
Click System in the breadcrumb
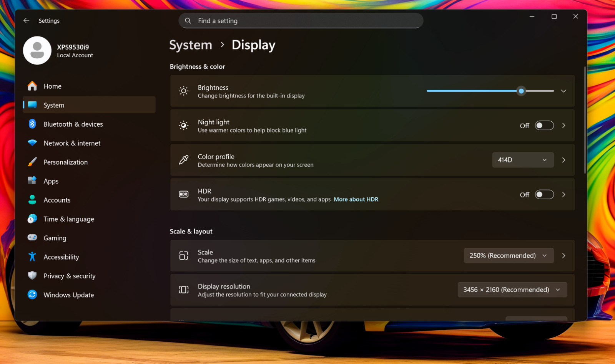[x=191, y=45]
